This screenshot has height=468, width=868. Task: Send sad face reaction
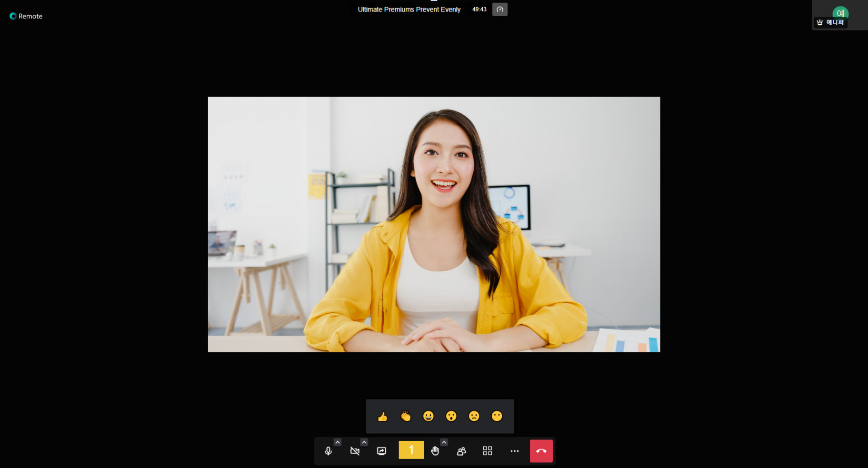(x=474, y=417)
